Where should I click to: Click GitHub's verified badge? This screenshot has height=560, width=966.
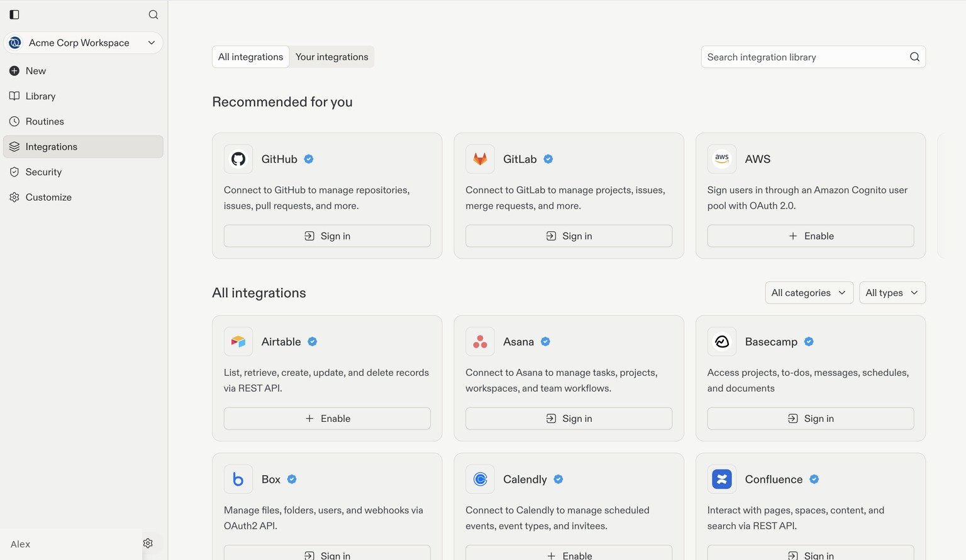(309, 159)
